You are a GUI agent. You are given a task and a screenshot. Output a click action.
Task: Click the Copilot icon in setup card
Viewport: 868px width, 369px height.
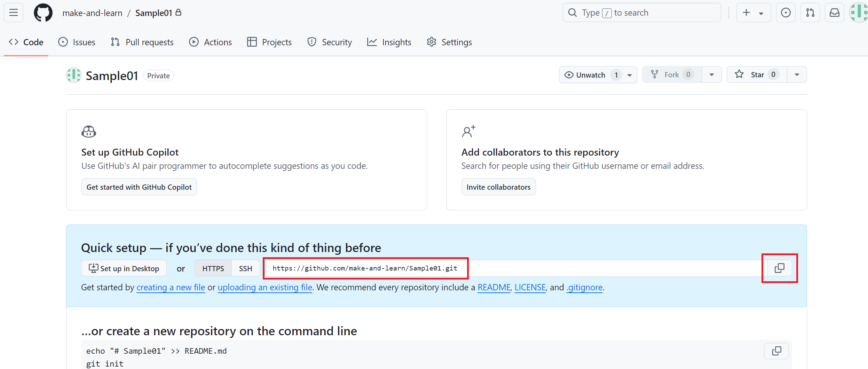[x=89, y=132]
